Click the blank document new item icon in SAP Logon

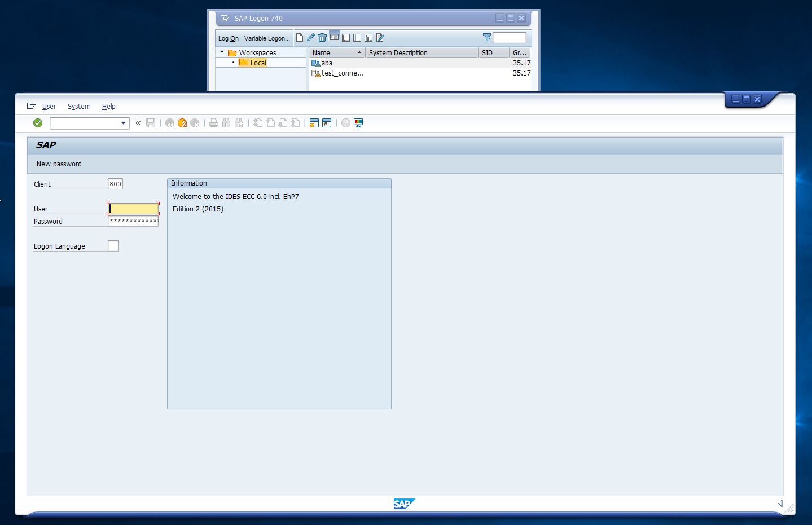[300, 38]
